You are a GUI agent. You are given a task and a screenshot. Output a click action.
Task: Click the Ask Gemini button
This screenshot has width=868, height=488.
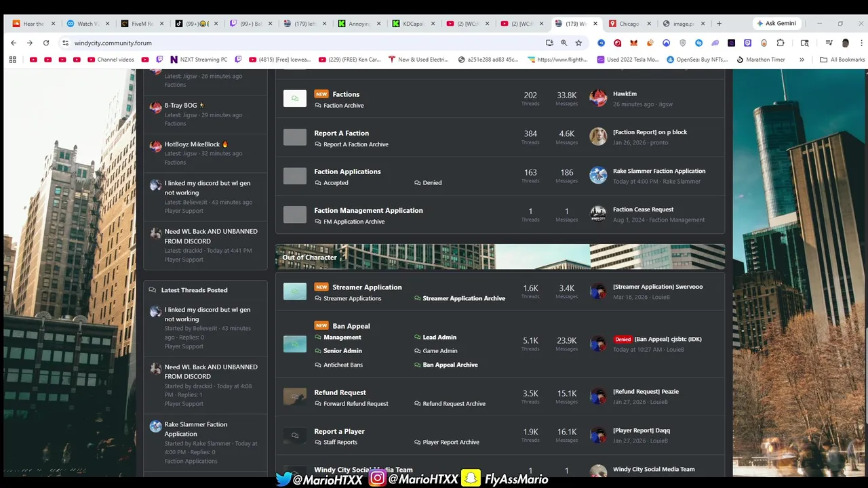(776, 24)
